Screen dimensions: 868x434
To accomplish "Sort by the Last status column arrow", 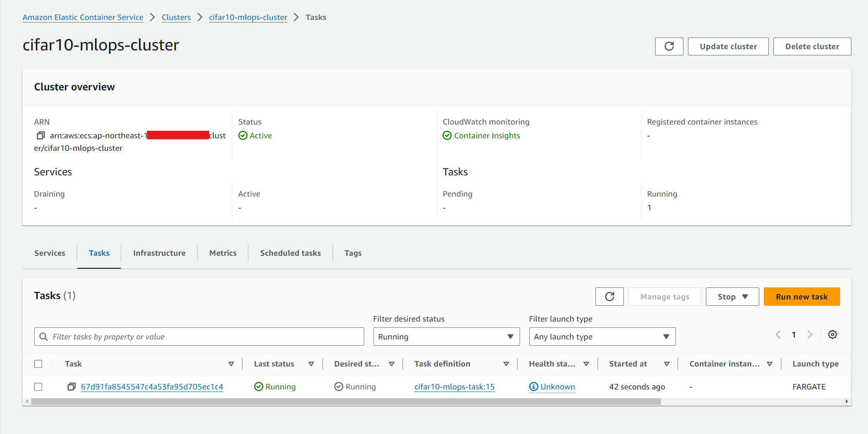I will click(311, 364).
